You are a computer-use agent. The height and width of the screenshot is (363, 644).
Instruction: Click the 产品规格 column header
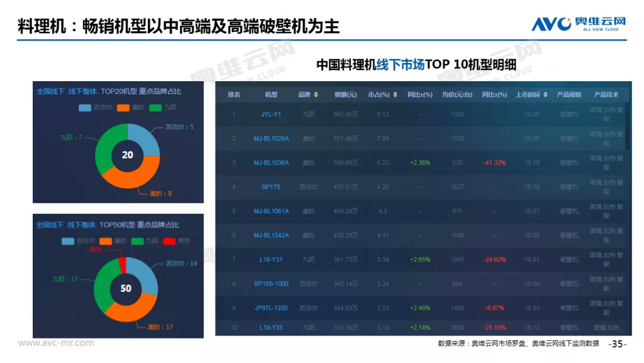click(x=569, y=94)
